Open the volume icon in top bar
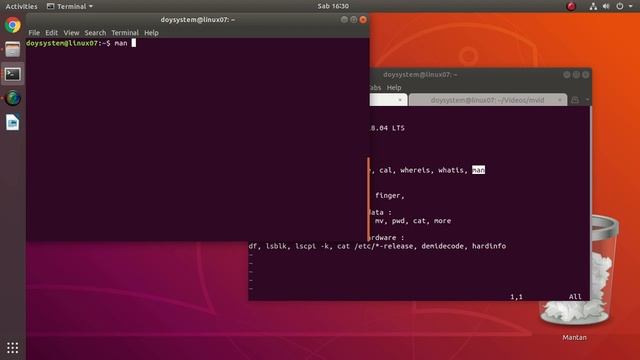Viewport: 640px width, 360px height. pos(606,6)
